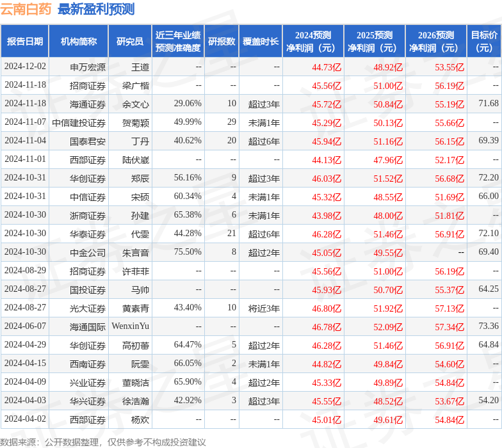Click target price 72.20

tap(489, 178)
